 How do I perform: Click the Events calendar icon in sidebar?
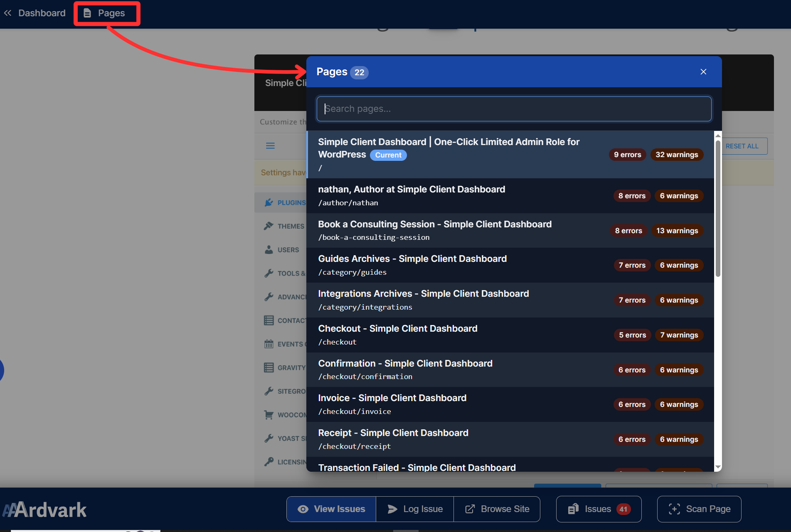point(269,344)
